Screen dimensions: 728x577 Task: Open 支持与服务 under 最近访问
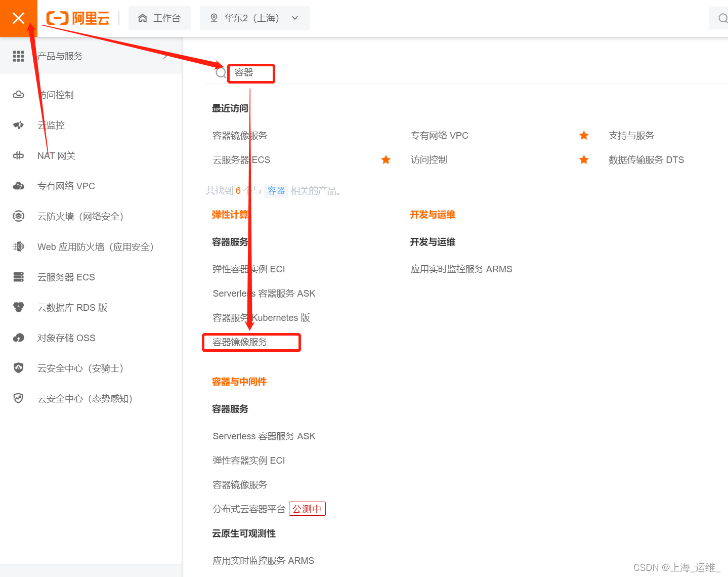coord(631,135)
